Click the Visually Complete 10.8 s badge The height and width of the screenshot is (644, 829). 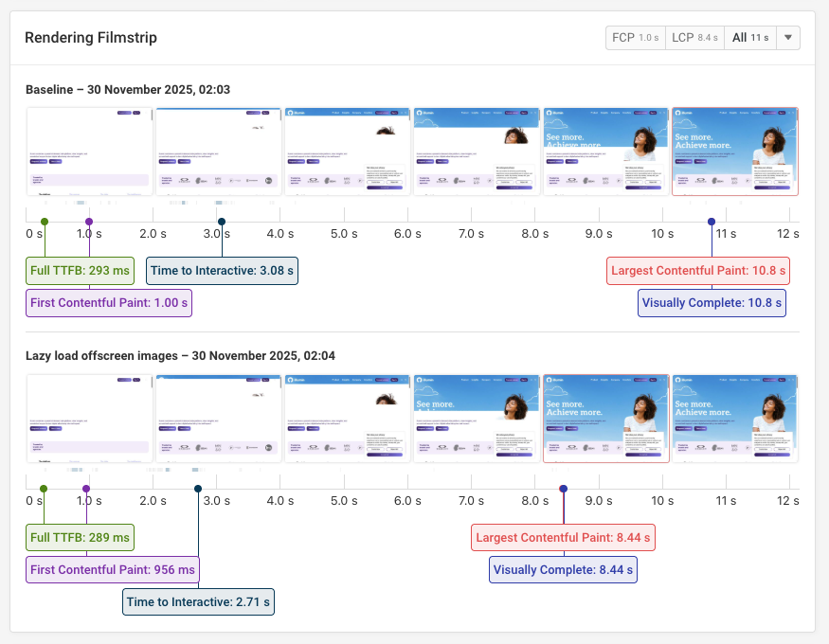tap(712, 302)
